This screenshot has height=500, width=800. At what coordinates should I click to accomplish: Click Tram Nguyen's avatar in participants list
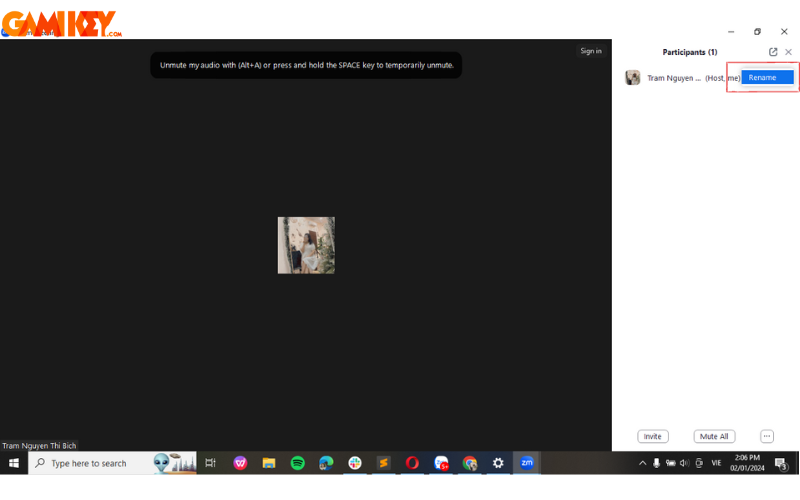(633, 78)
